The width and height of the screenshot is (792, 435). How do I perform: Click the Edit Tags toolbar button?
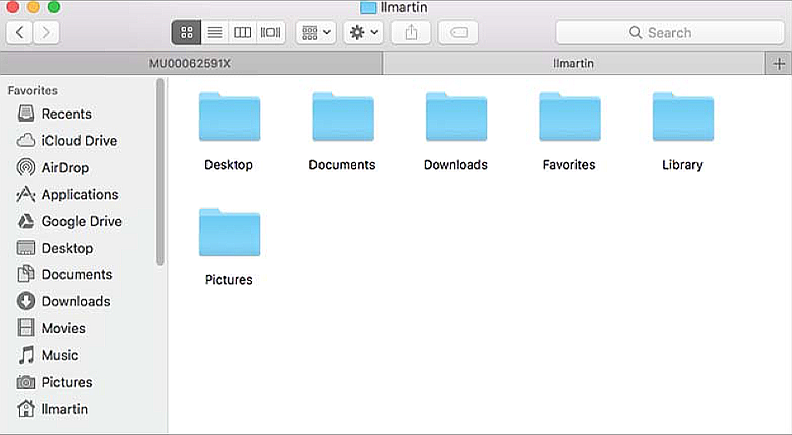[x=458, y=33]
